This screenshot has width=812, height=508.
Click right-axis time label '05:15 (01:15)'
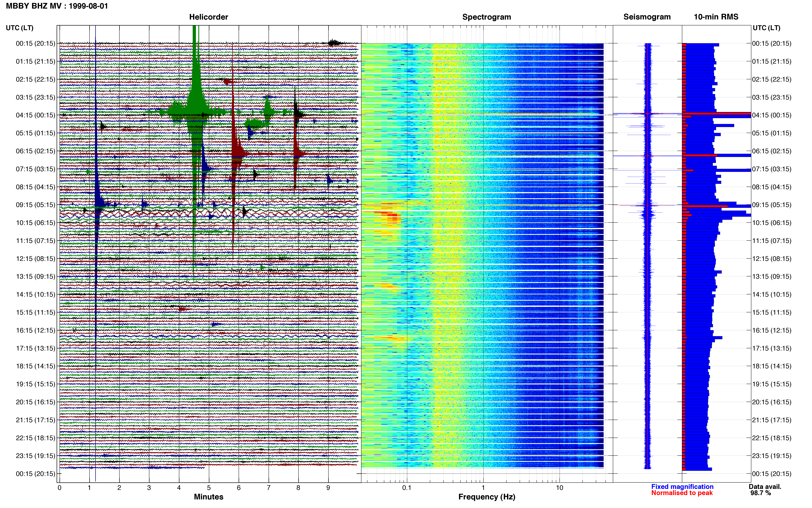coord(772,133)
